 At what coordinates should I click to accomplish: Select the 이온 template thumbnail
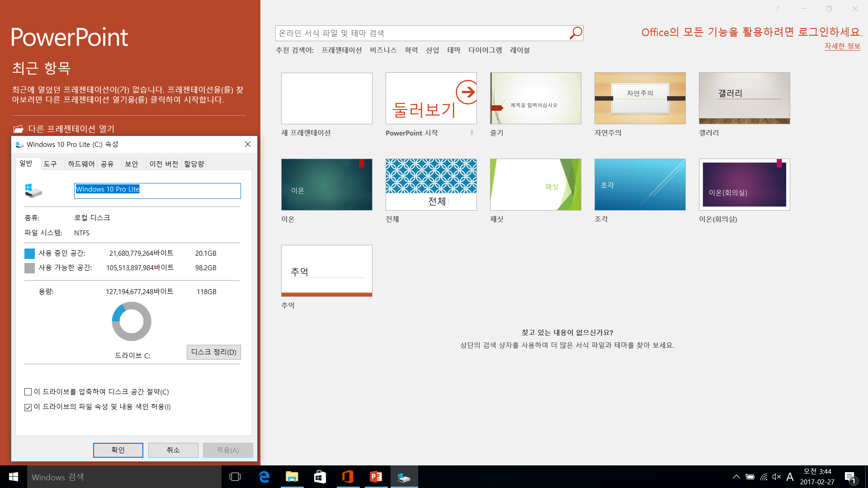[327, 184]
